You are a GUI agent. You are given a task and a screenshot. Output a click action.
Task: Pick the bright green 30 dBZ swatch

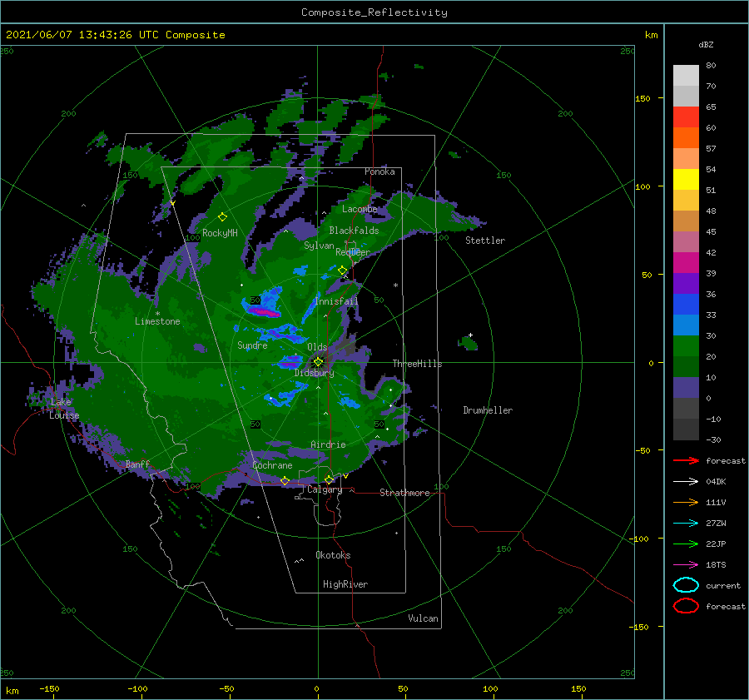coord(686,345)
